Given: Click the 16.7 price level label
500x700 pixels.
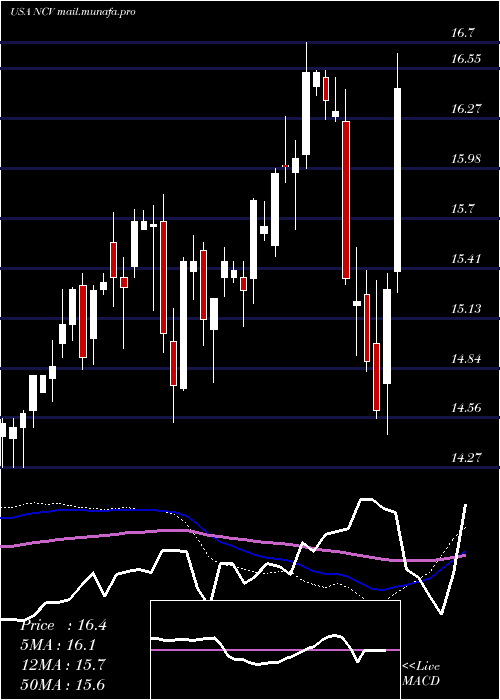Looking at the screenshot, I should (463, 33).
